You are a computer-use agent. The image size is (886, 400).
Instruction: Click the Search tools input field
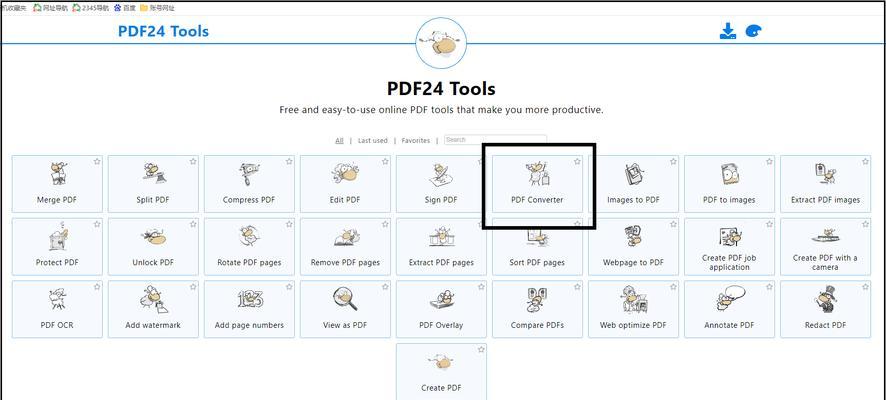(x=496, y=140)
